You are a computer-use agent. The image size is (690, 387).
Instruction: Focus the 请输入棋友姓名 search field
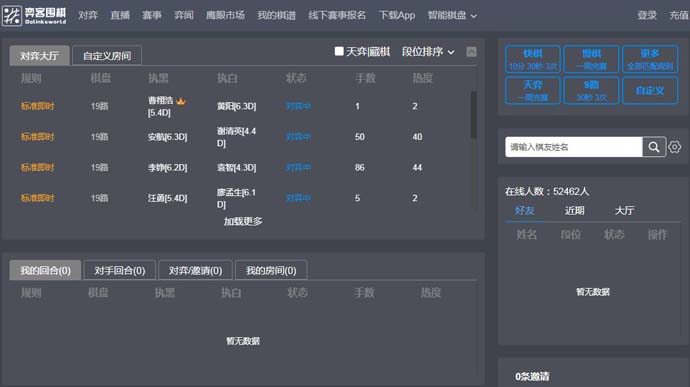point(574,147)
